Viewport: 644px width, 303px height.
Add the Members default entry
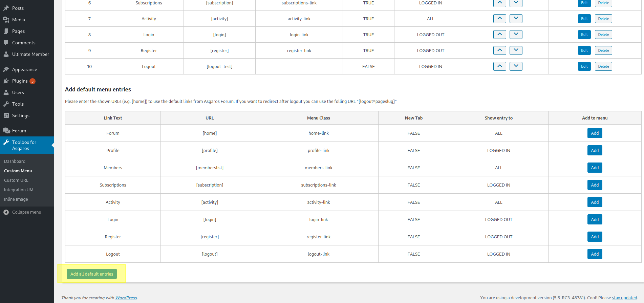pyautogui.click(x=595, y=168)
